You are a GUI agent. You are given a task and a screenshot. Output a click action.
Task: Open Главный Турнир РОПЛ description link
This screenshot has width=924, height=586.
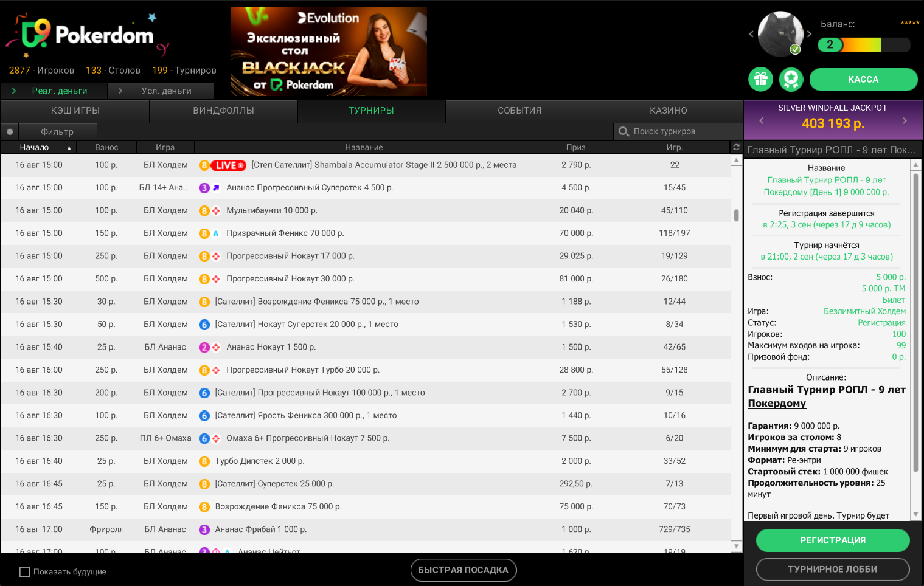pos(826,396)
